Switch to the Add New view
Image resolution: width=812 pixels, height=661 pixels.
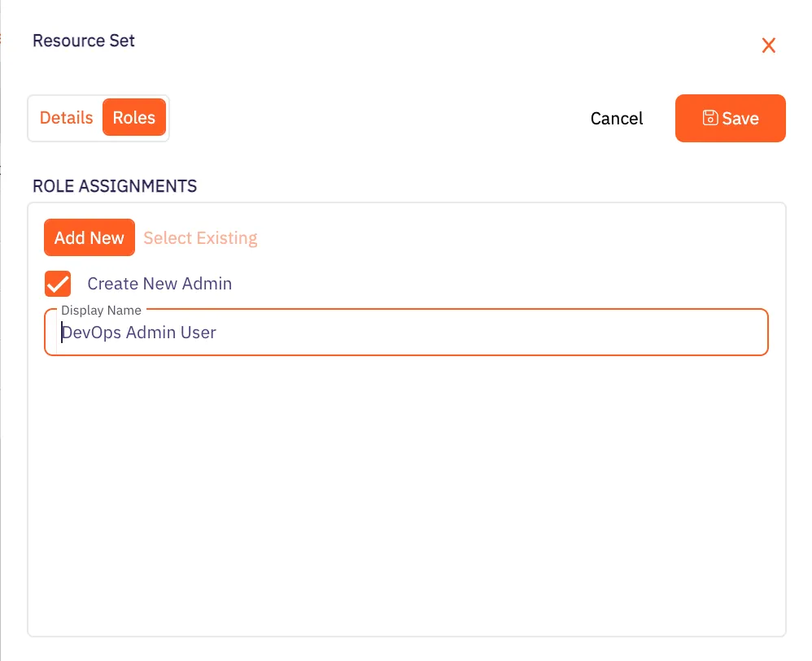pos(89,237)
